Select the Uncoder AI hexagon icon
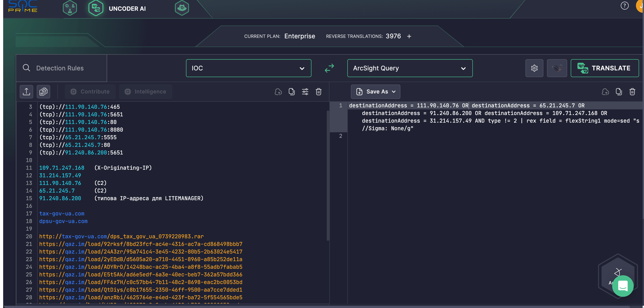 (x=96, y=8)
